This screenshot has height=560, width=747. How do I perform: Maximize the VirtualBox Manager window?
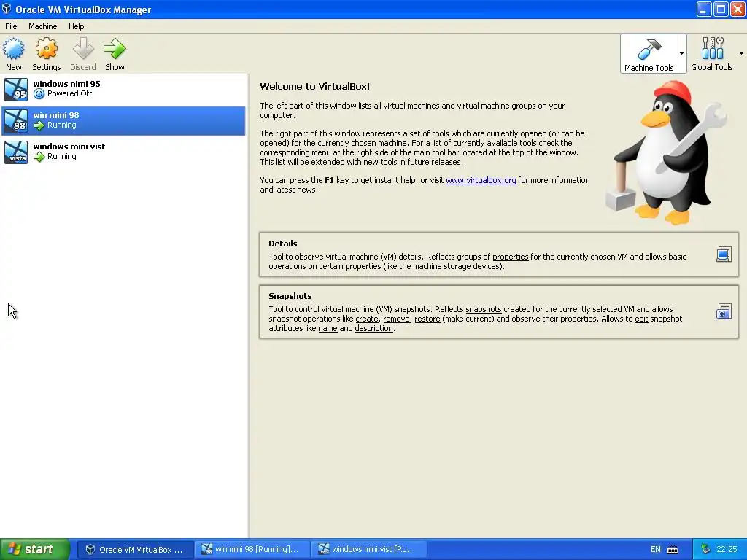[x=721, y=9]
